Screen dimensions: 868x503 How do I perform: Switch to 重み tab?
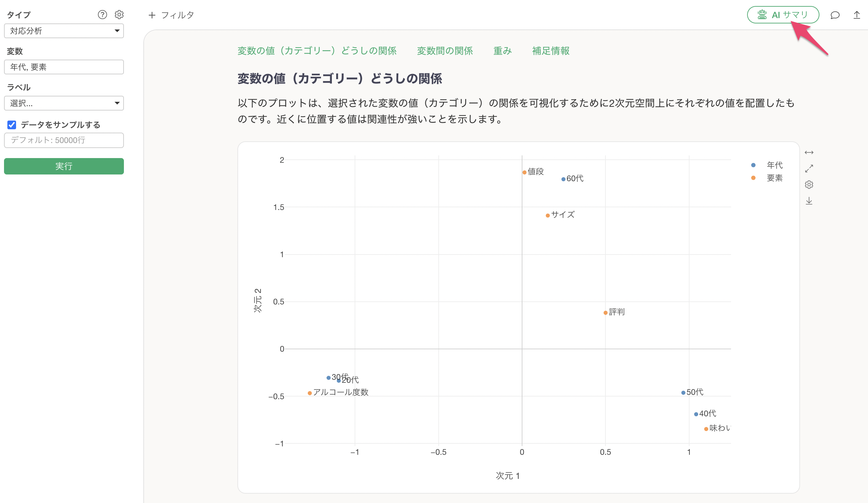click(502, 51)
